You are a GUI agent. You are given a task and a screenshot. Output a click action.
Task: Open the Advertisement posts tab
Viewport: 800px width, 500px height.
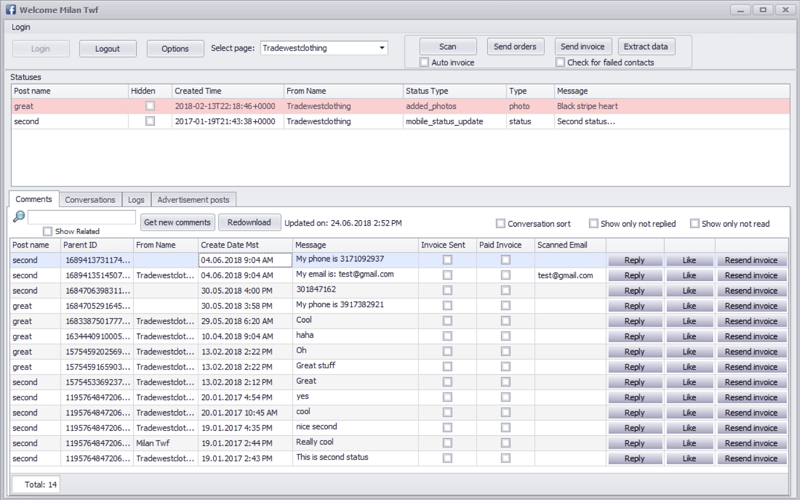click(x=193, y=199)
